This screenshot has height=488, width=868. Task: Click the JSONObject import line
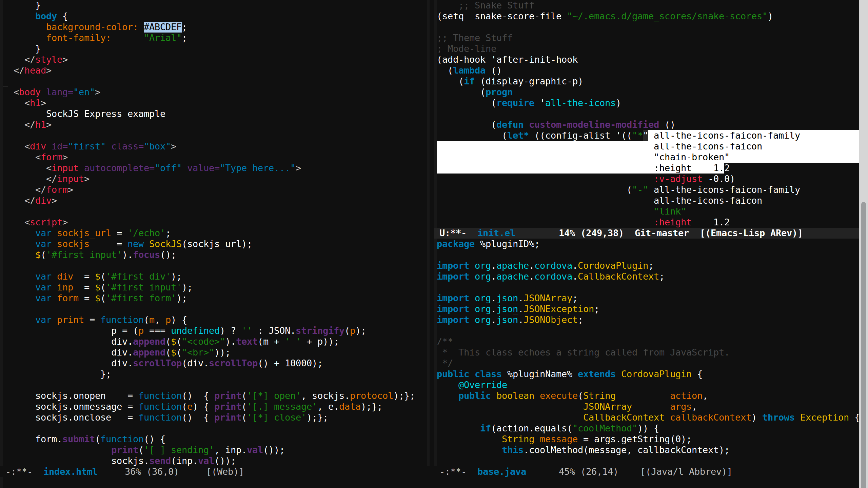pyautogui.click(x=510, y=320)
